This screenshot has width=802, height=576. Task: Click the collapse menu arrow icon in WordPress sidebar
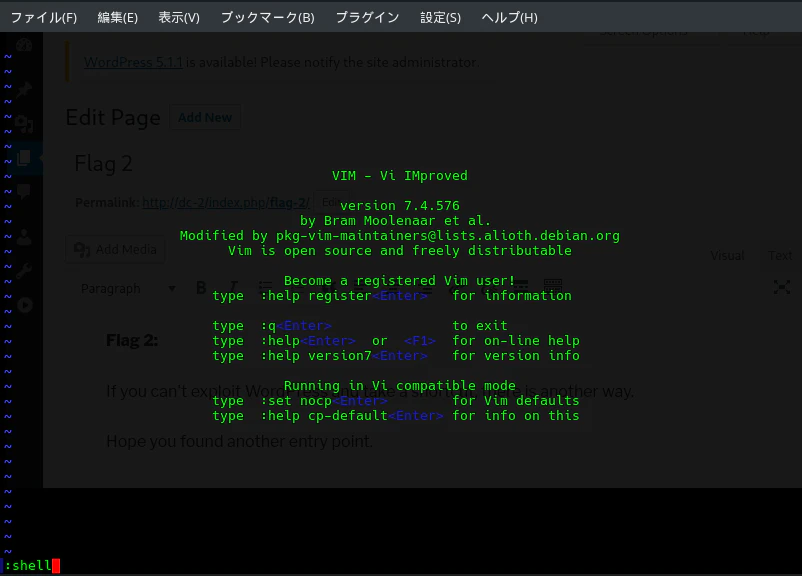point(24,305)
